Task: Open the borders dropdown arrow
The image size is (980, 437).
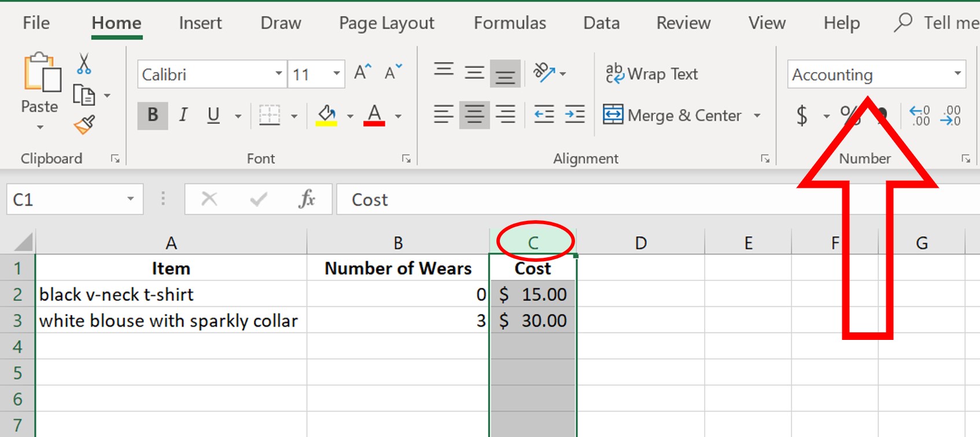Action: click(294, 116)
